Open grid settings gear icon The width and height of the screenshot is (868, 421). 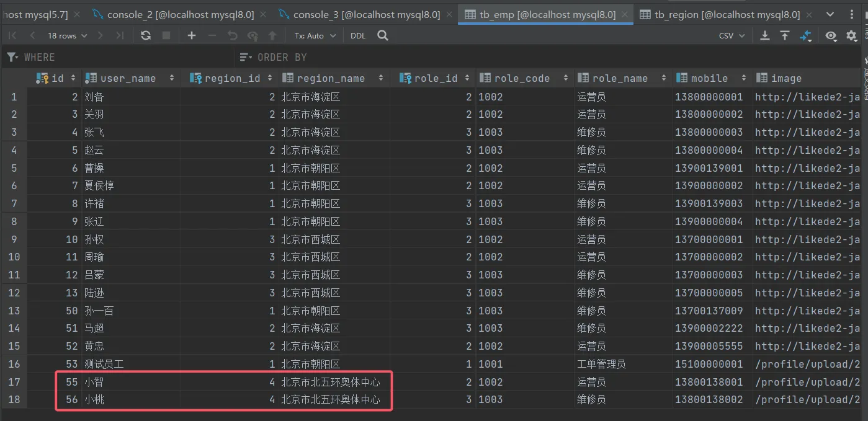(852, 35)
